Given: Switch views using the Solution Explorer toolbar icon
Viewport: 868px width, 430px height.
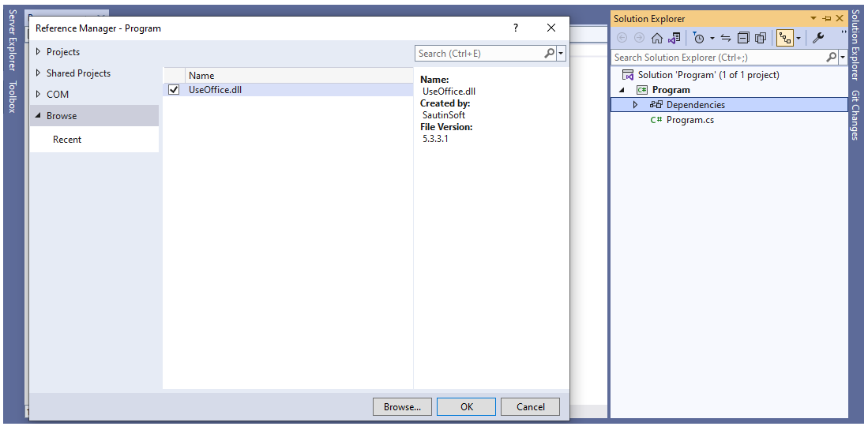Looking at the screenshot, I should 674,38.
